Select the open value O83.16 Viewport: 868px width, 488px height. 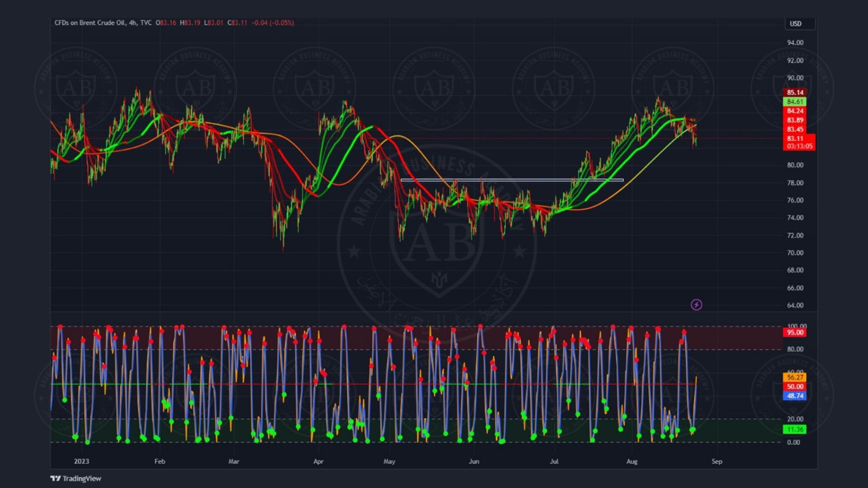click(166, 23)
